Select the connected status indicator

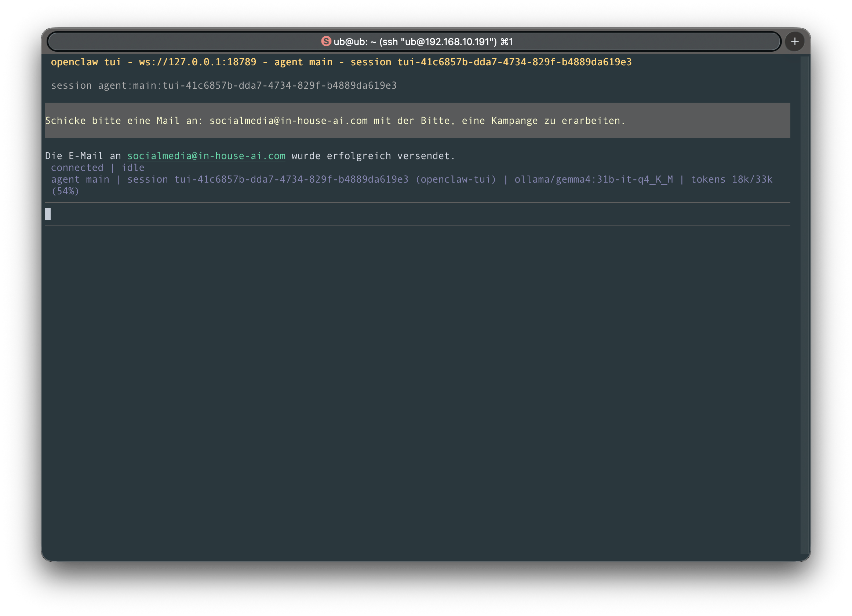click(77, 168)
